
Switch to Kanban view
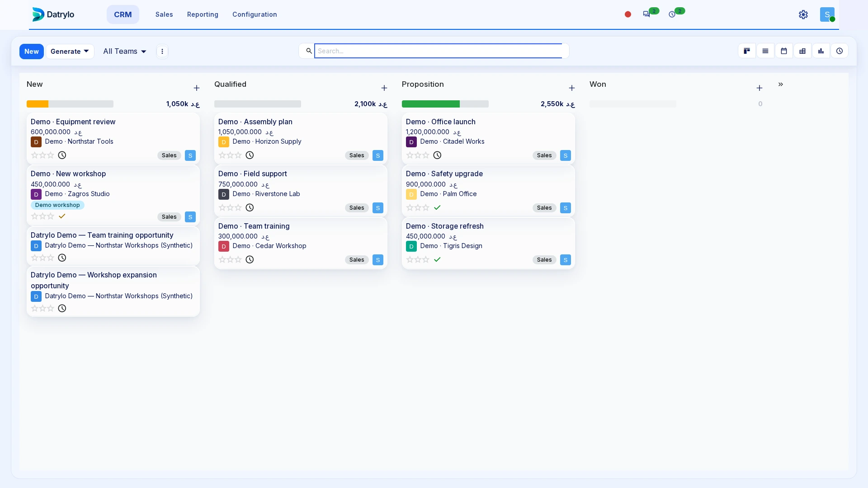[747, 51]
